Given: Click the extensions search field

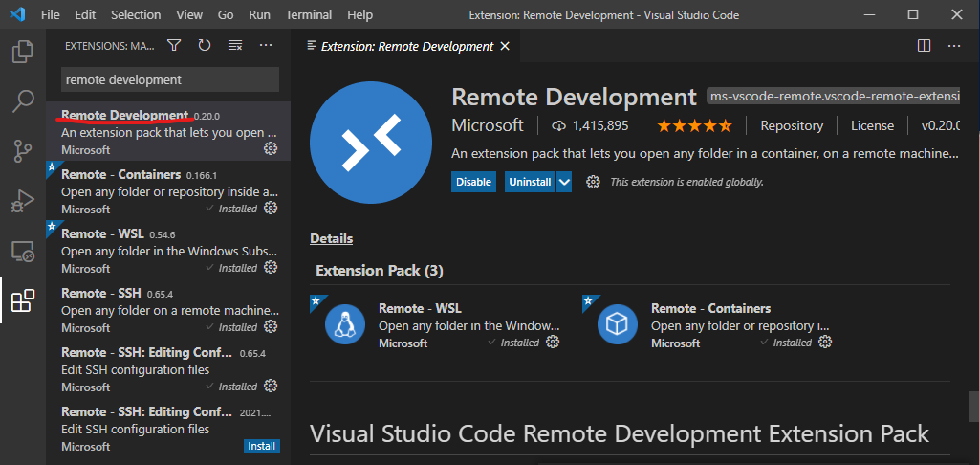Looking at the screenshot, I should pos(170,79).
